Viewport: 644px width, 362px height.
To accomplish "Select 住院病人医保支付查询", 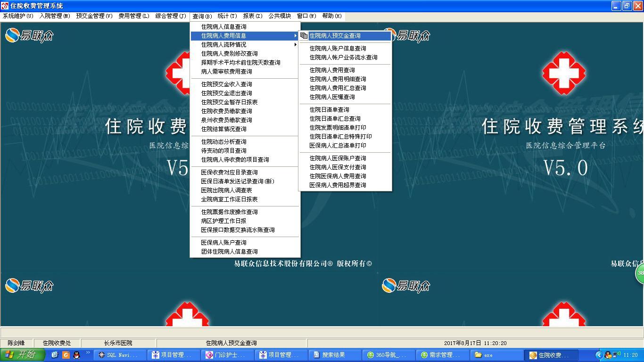I will pyautogui.click(x=345, y=167).
